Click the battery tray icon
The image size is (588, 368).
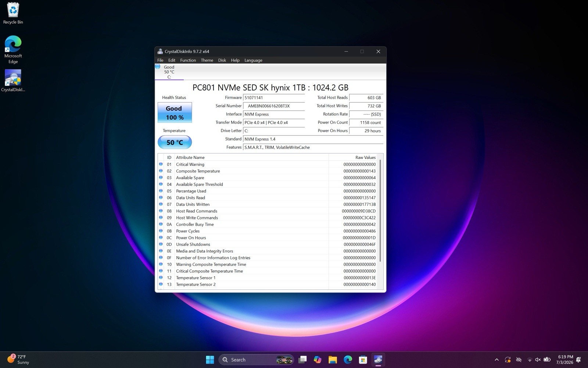547,360
